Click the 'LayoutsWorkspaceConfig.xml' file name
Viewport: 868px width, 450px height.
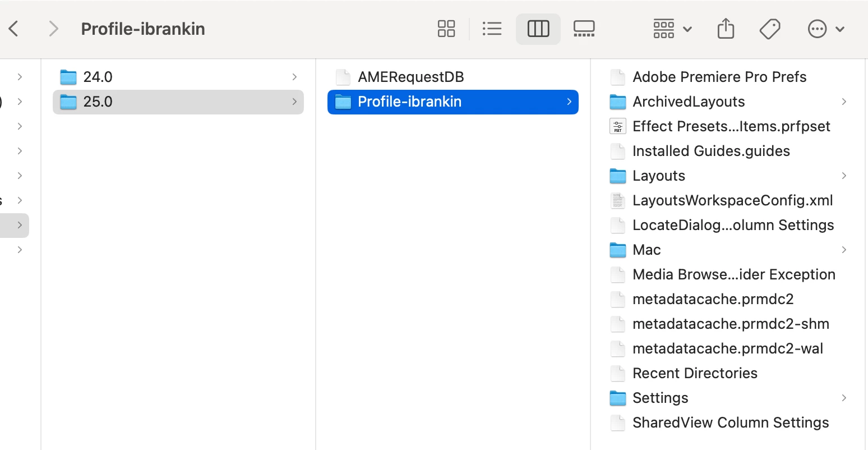[733, 200]
